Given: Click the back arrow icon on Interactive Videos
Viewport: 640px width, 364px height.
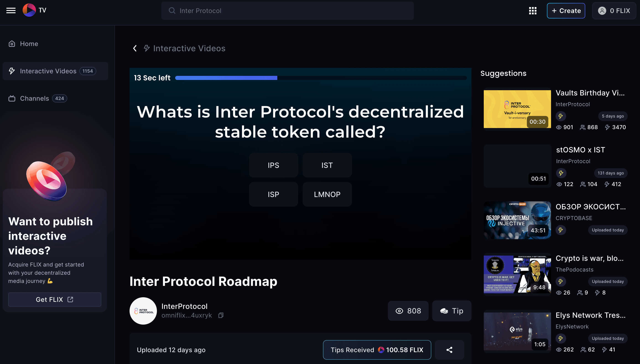Looking at the screenshot, I should [135, 48].
